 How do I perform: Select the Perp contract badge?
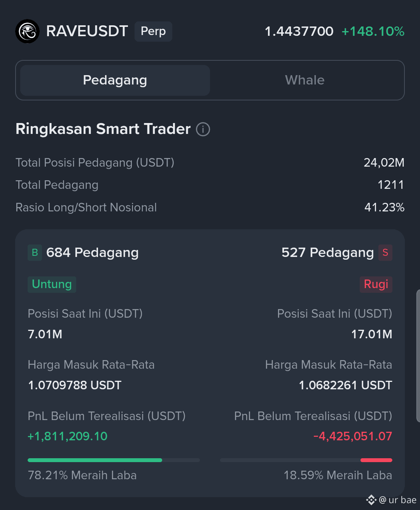(x=153, y=31)
